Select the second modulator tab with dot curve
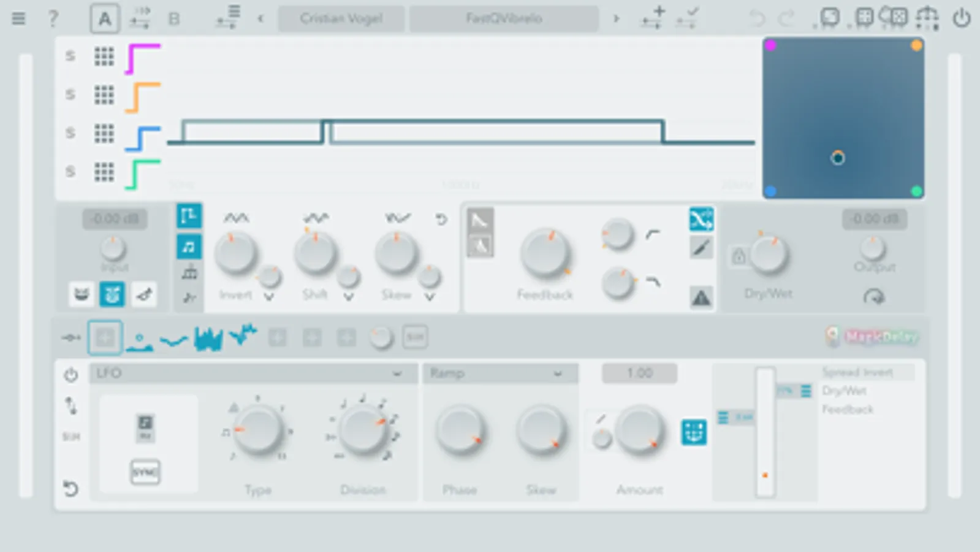Viewport: 980px width, 552px height. [140, 341]
